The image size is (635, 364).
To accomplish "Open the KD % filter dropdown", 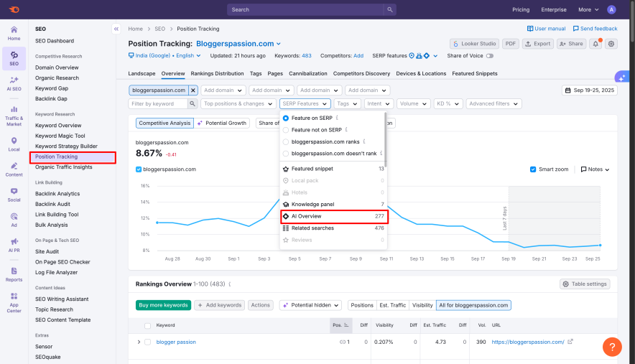I will (x=448, y=103).
